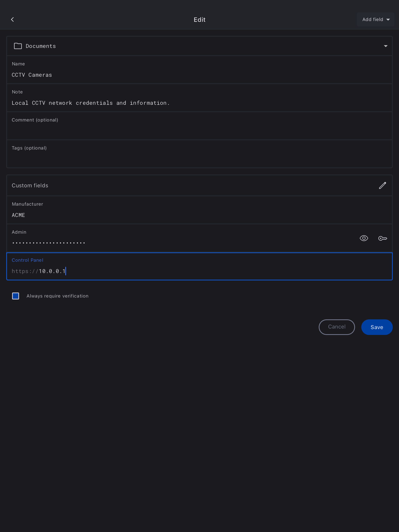Viewport: 399px width, 532px height.
Task: Cancel editing the entry
Action: coord(336,327)
